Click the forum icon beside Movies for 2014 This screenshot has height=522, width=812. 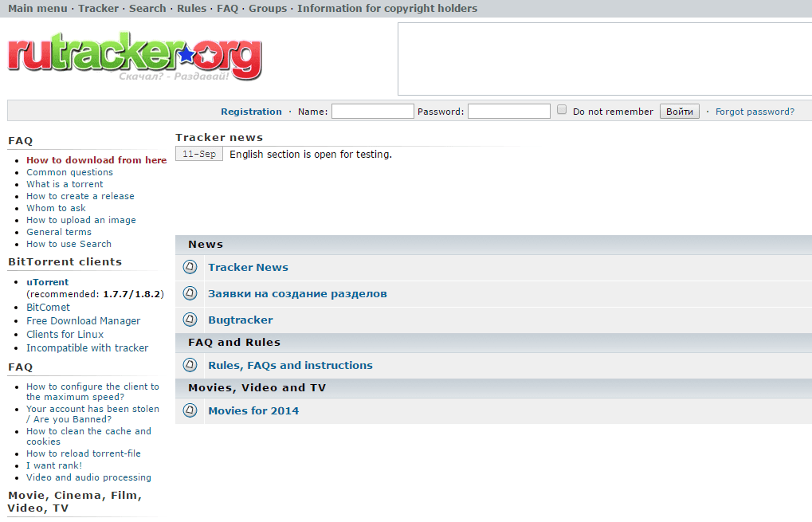(190, 410)
